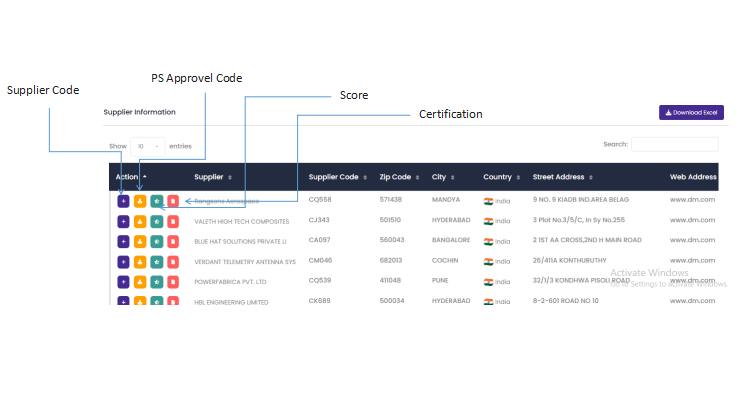753x404 pixels.
Task: Click purple plus icon for HBL ENGINEERING LIMITED
Action: [123, 301]
